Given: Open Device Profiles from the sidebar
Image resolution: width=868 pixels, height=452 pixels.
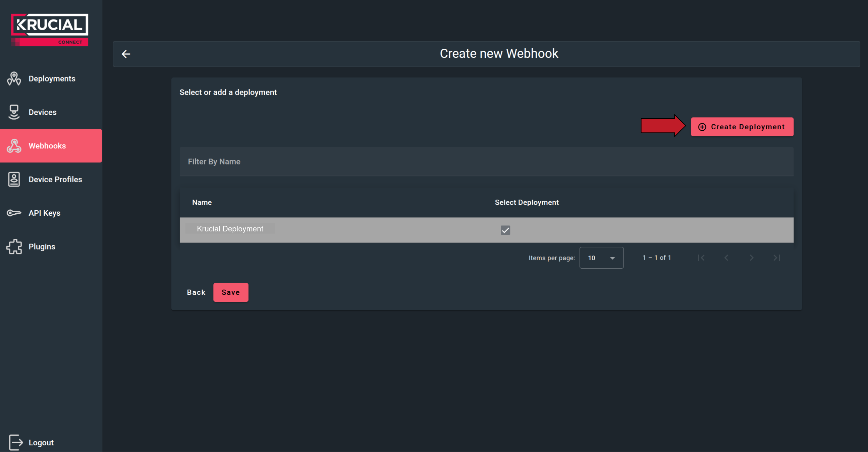Looking at the screenshot, I should tap(55, 179).
